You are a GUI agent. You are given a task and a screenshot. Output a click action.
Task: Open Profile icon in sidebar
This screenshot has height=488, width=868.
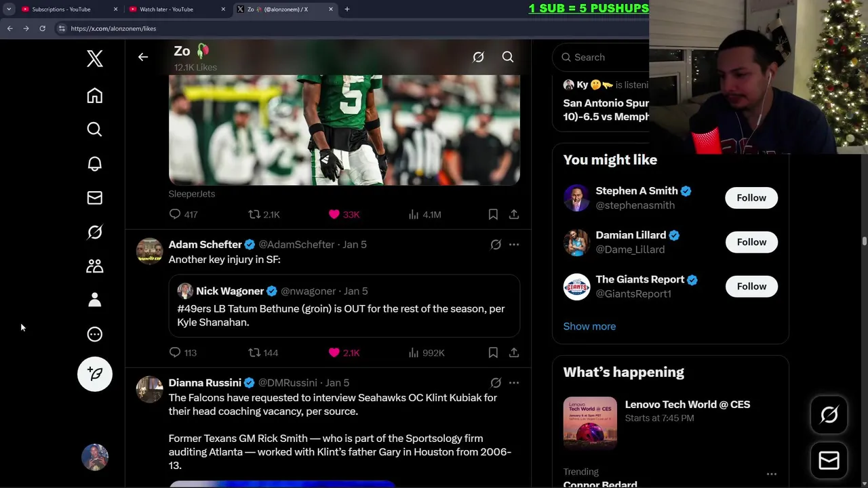pos(95,300)
